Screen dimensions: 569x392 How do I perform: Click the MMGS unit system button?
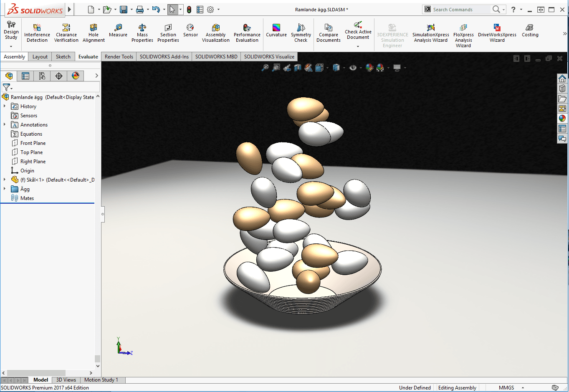[506, 388]
